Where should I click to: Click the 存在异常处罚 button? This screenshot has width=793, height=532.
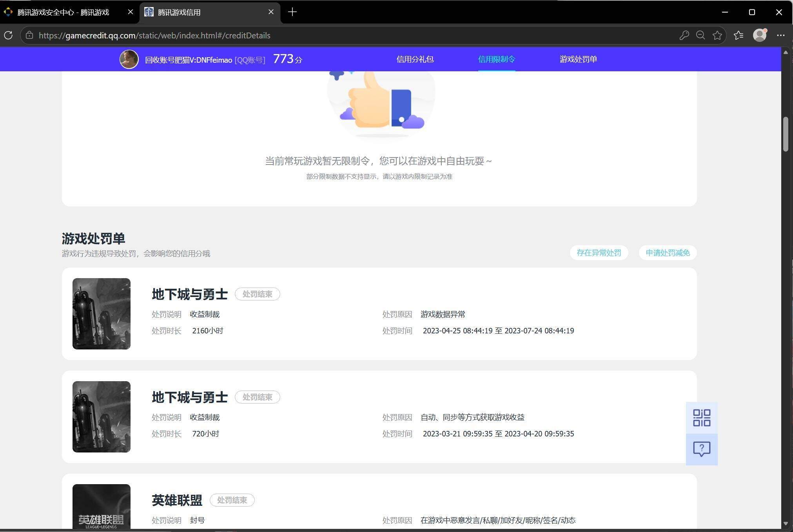pos(599,253)
